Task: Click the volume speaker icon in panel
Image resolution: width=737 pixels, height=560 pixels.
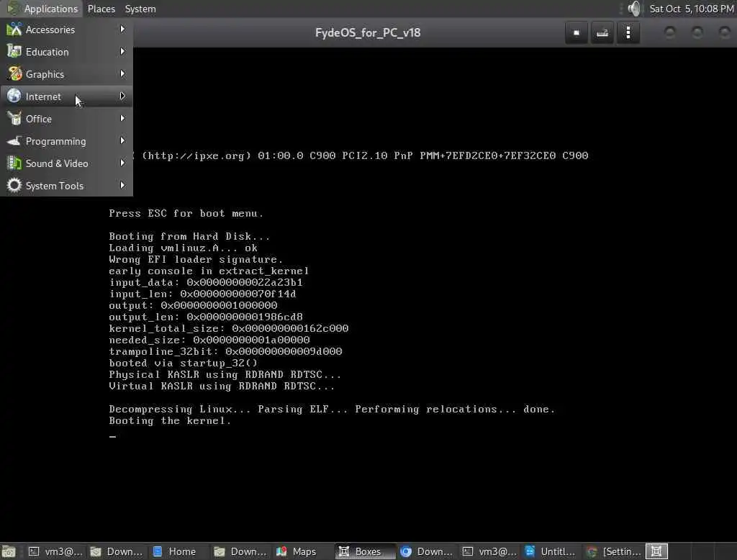Action: (634, 9)
